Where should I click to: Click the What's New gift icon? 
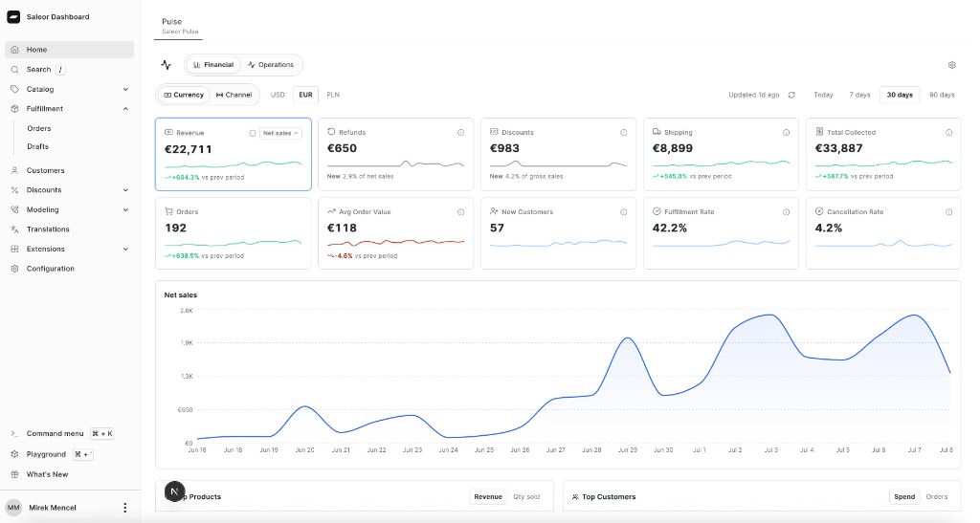(15, 474)
